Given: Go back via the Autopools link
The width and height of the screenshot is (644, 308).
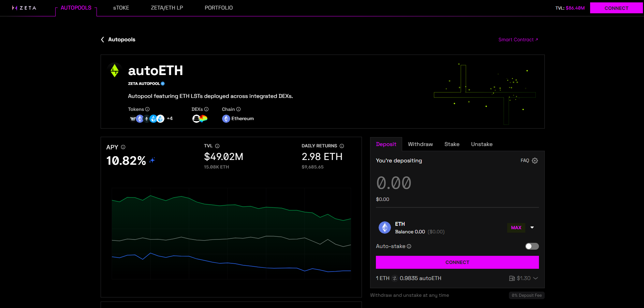Looking at the screenshot, I should (121, 40).
